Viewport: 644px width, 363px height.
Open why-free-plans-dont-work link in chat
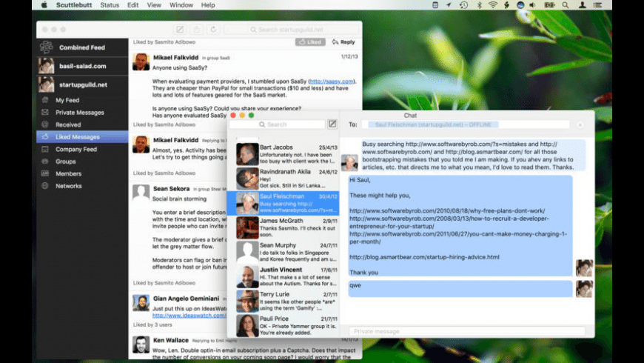pos(447,210)
